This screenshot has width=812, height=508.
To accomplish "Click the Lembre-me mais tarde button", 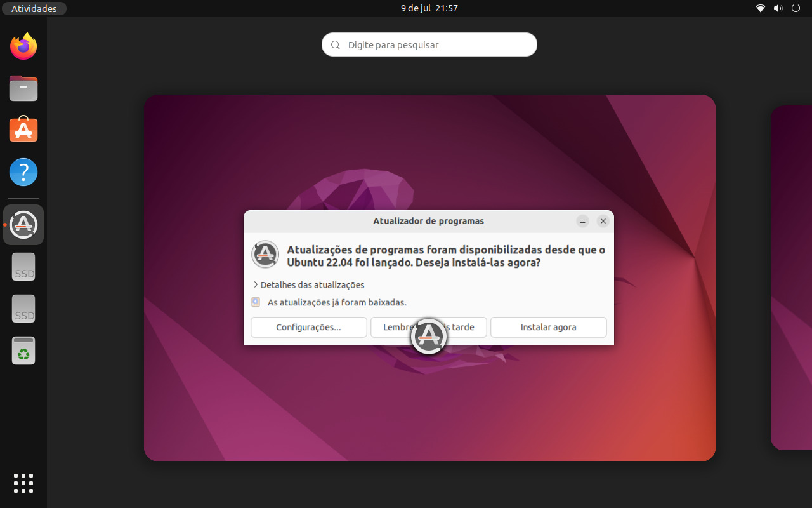I will [429, 328].
